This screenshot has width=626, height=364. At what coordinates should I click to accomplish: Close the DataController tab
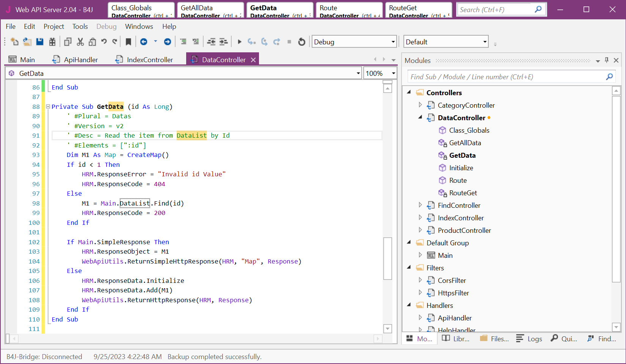tap(253, 60)
